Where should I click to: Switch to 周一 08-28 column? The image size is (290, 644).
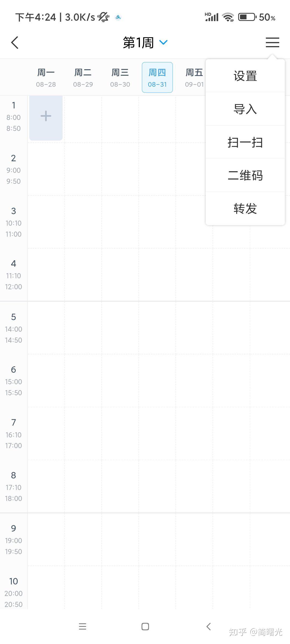pos(46,78)
